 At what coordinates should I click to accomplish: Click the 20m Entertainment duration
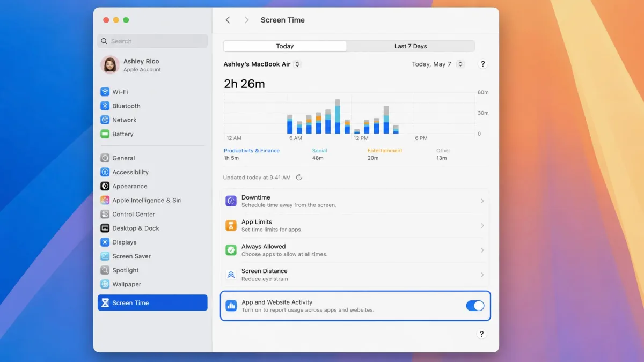pos(373,158)
